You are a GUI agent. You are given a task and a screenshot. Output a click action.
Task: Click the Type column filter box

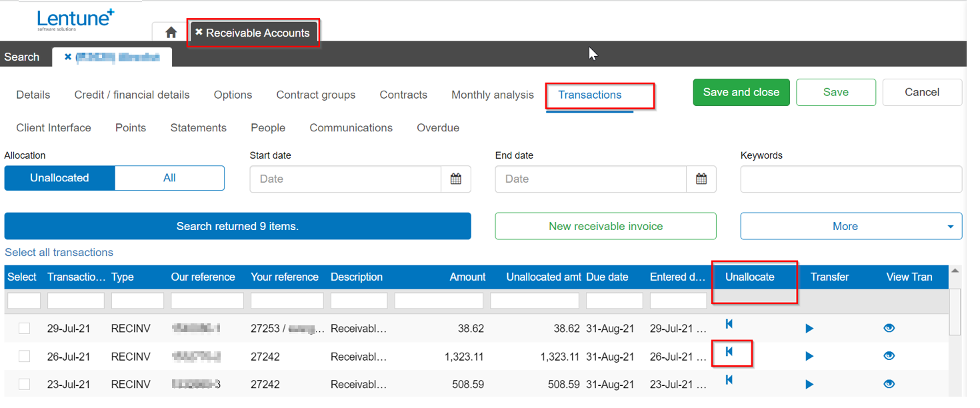[137, 301]
